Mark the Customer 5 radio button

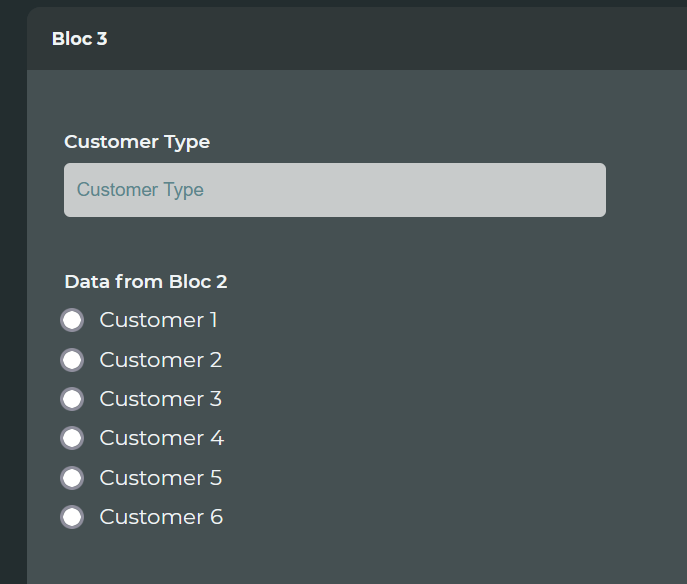click(72, 478)
